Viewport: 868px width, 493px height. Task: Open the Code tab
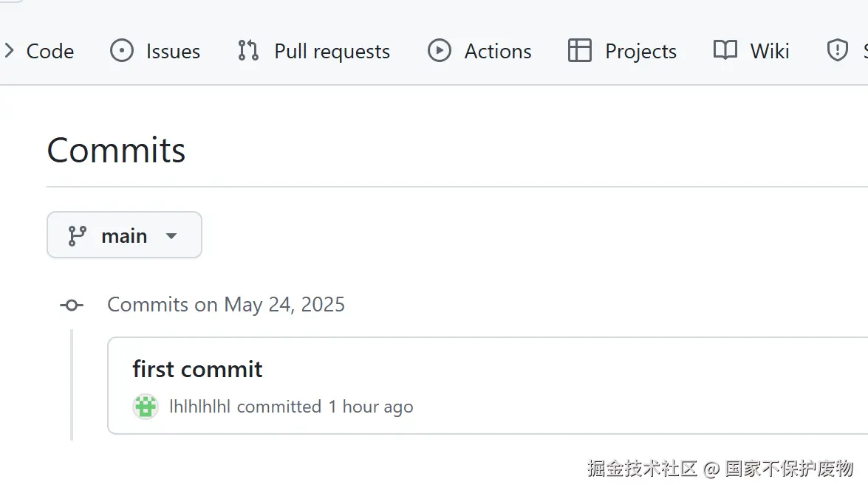pyautogui.click(x=49, y=51)
